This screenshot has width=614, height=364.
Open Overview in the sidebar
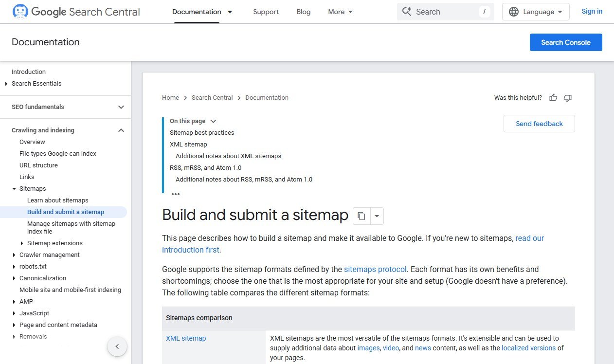point(32,142)
